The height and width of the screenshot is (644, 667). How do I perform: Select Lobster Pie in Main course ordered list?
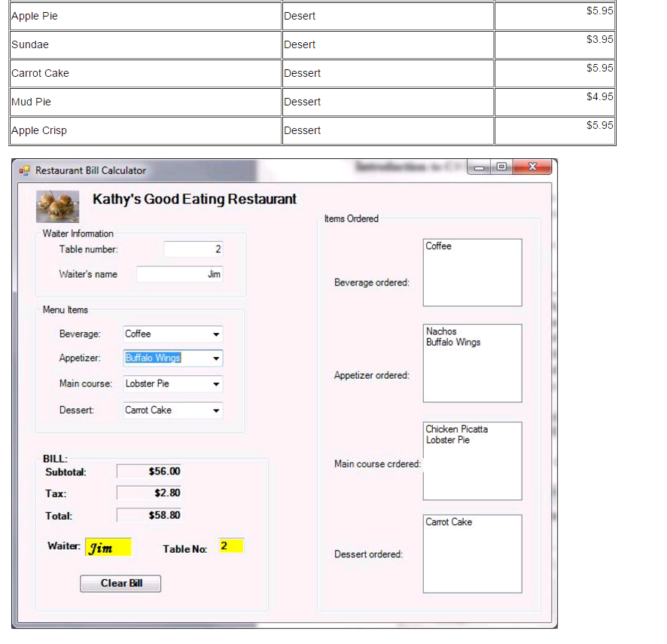click(x=448, y=439)
